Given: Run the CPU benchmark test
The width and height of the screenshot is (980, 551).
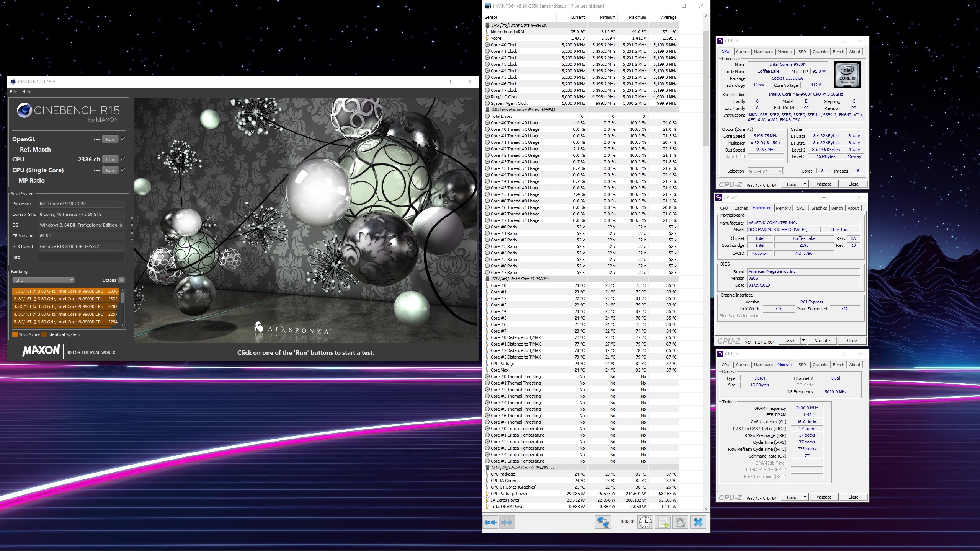Looking at the screenshot, I should coord(110,160).
